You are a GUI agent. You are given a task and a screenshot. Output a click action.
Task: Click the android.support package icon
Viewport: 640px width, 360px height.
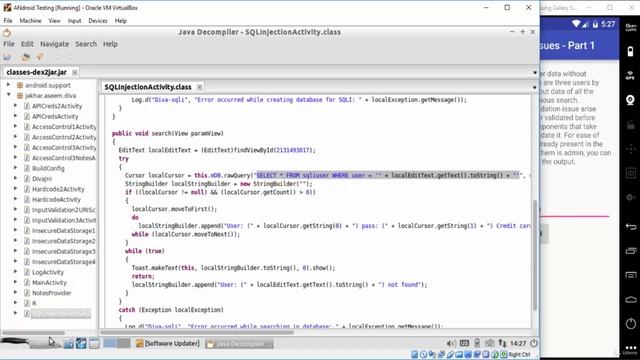click(20, 85)
